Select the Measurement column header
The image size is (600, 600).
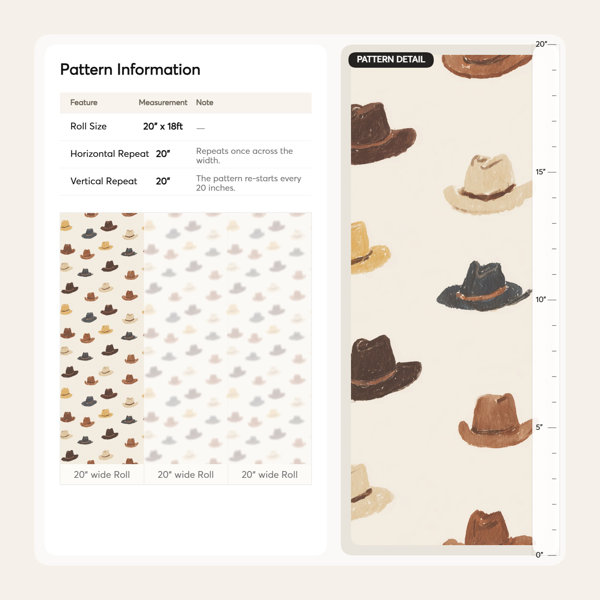click(163, 103)
